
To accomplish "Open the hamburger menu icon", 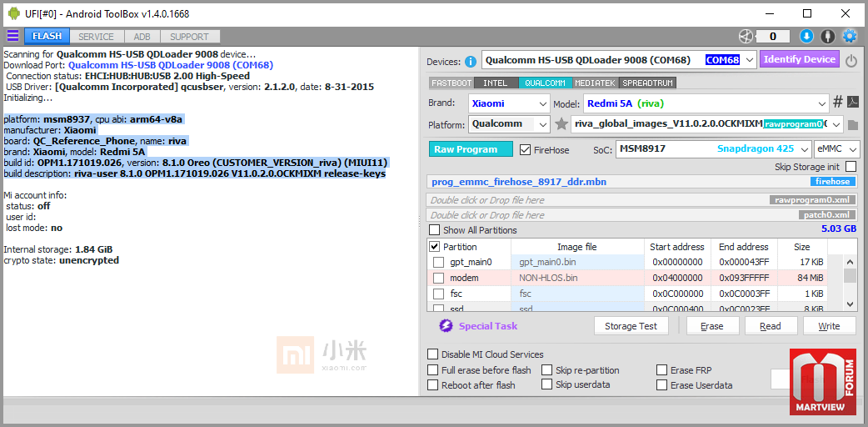I will [12, 36].
